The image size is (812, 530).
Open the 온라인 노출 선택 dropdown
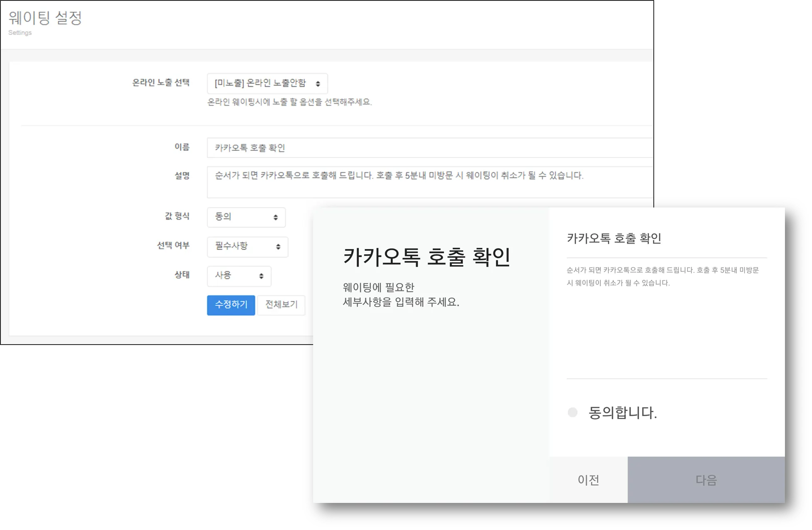[x=267, y=83]
